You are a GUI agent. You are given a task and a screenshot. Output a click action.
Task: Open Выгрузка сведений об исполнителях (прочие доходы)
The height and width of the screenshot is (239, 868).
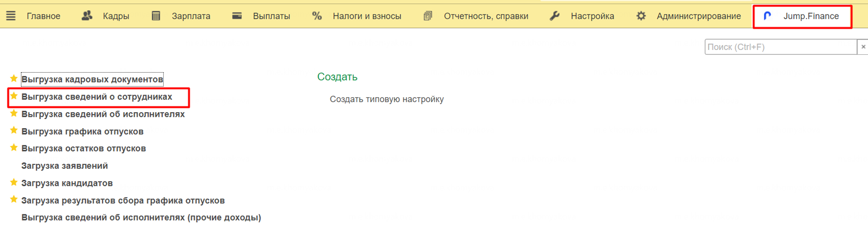coord(141,218)
